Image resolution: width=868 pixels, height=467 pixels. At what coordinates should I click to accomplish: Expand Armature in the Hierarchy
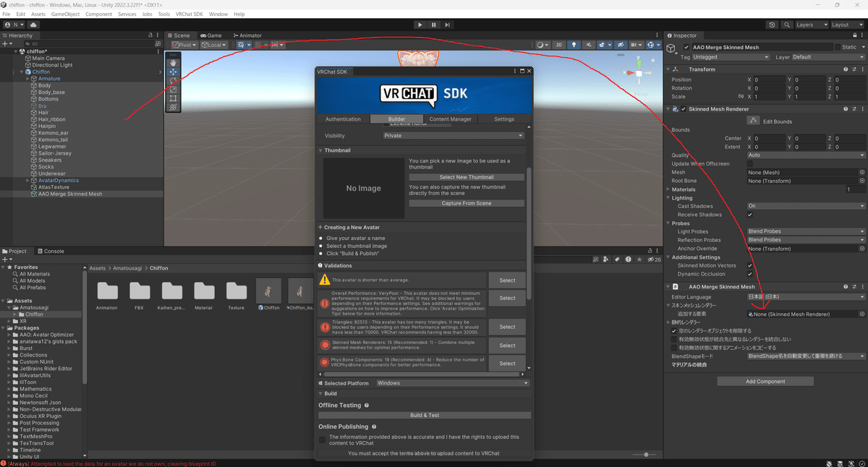(x=27, y=79)
